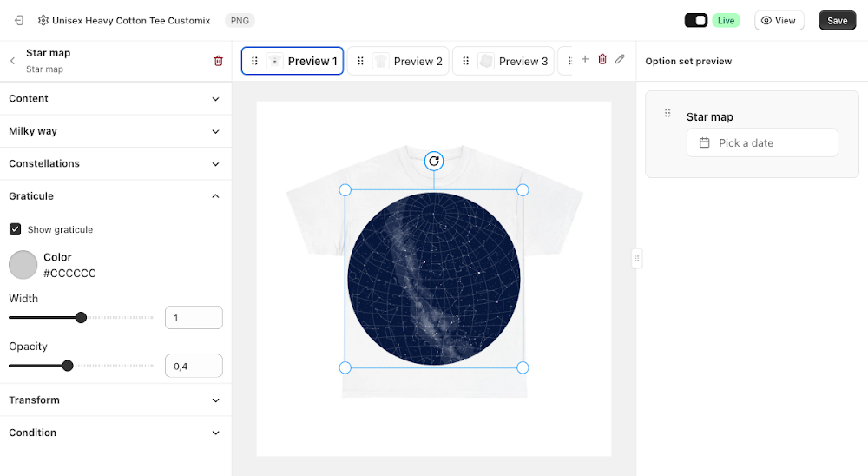This screenshot has height=476, width=868.
Task: Click #CCCCCC color hex value
Action: (x=69, y=274)
